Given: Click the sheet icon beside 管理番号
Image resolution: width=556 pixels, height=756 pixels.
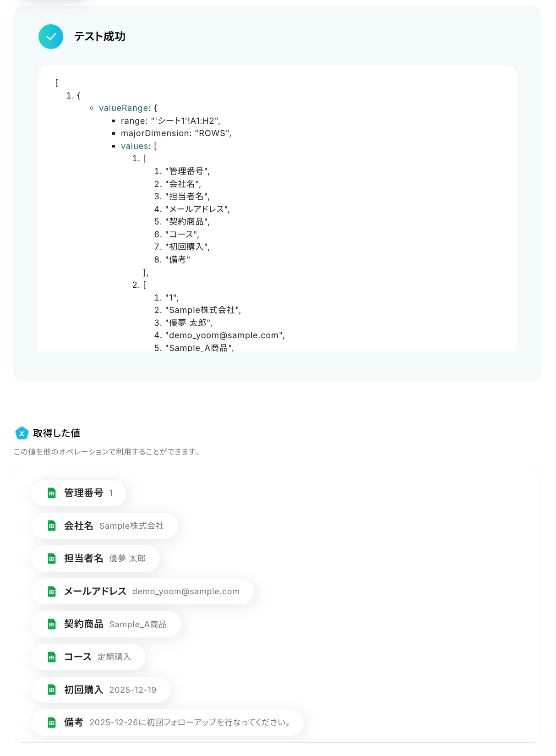Looking at the screenshot, I should (x=52, y=493).
